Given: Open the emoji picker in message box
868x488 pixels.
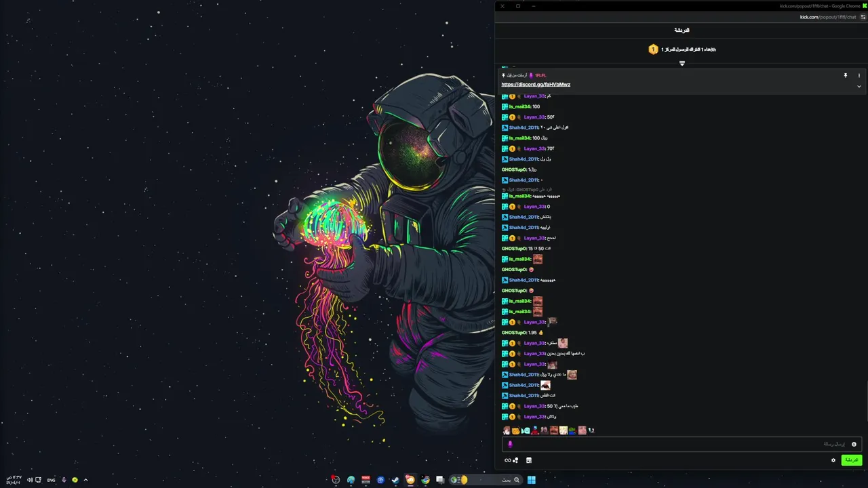Looking at the screenshot, I should point(854,445).
